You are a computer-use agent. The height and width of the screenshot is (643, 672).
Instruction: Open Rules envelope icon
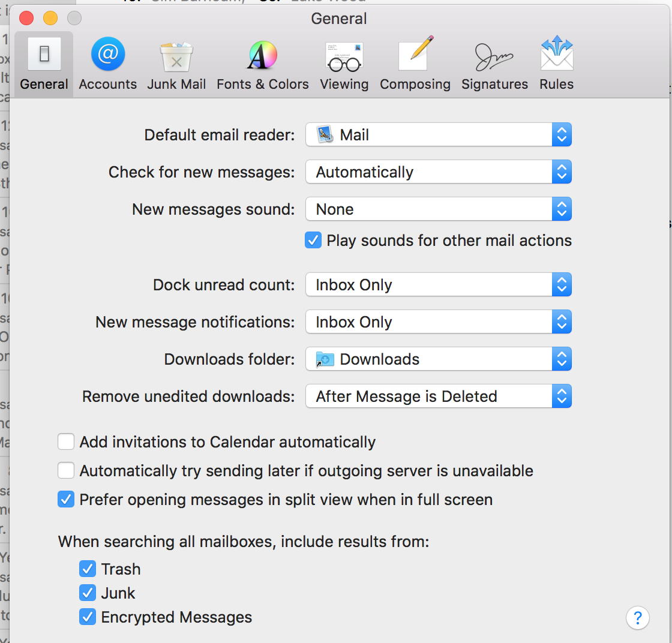click(x=557, y=53)
